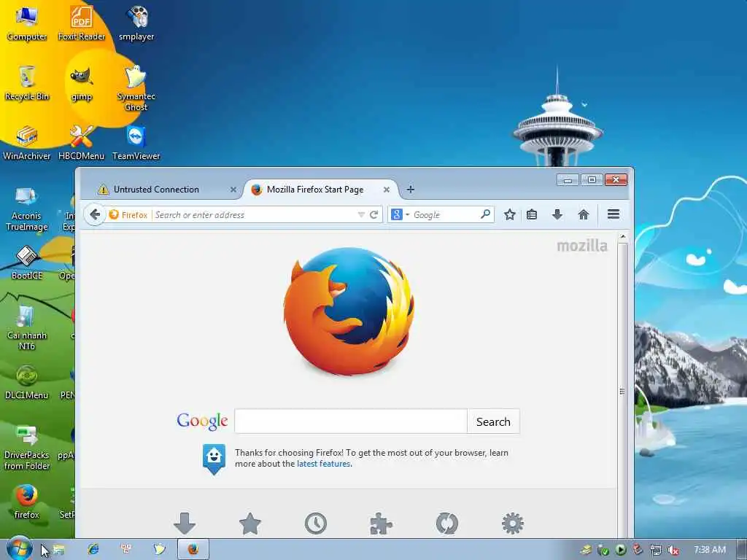
Task: Open Add-ons puzzle shortcut at page bottom
Action: click(381, 524)
